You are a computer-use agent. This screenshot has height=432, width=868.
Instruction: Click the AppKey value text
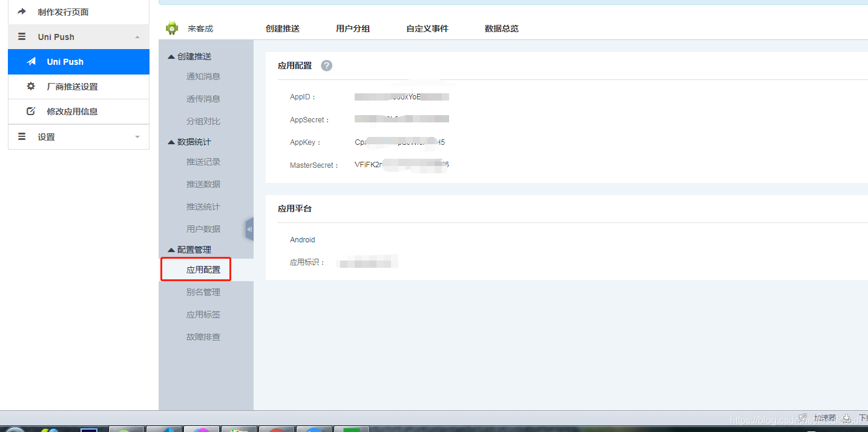(x=400, y=142)
